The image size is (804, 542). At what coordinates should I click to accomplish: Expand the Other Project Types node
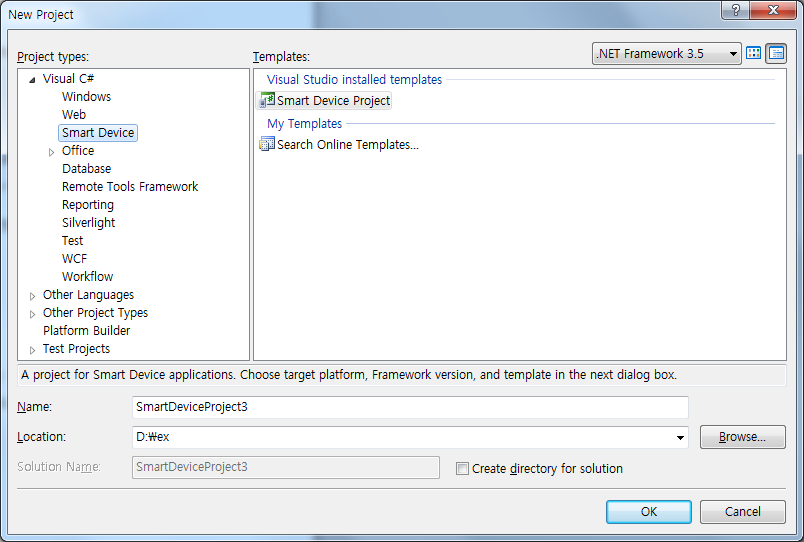point(33,313)
